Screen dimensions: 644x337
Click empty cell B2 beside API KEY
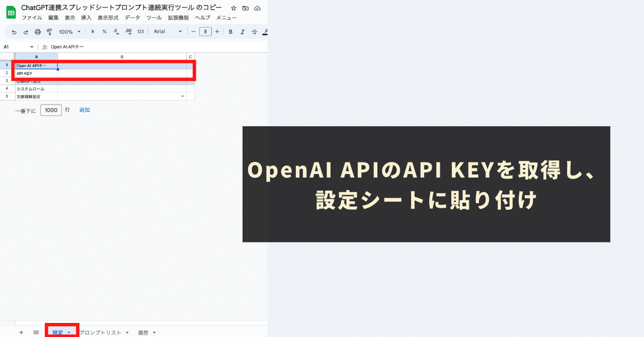click(x=122, y=74)
